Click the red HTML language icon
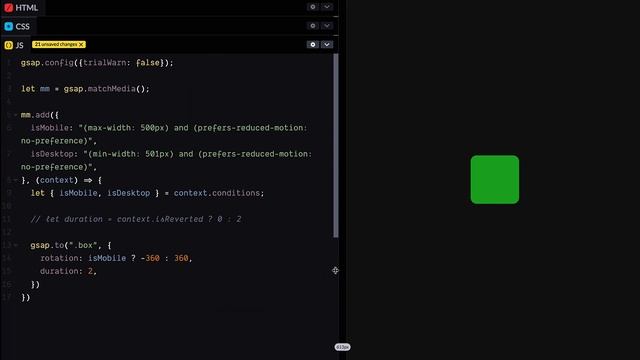Viewport: 640px width, 360px height. point(9,8)
